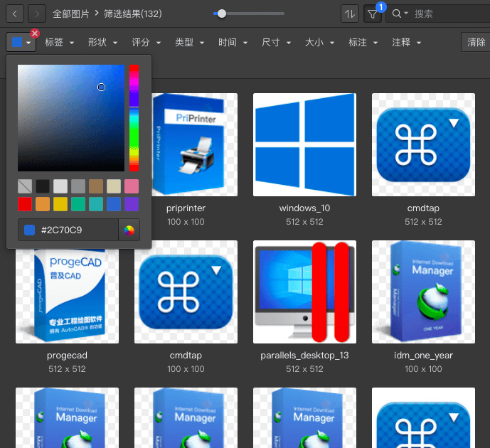
Task: Click the search magnifier icon
Action: coord(397,14)
